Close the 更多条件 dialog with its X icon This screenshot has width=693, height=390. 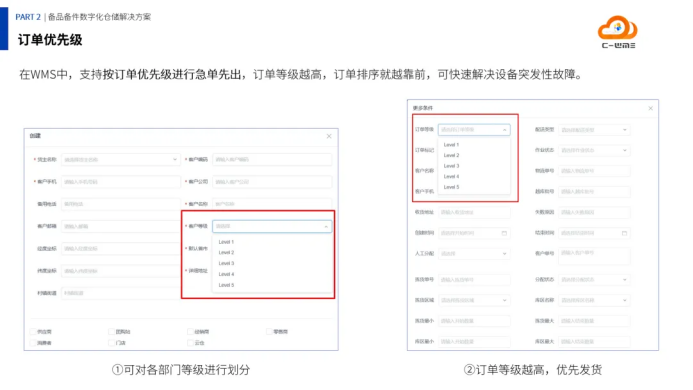click(651, 108)
